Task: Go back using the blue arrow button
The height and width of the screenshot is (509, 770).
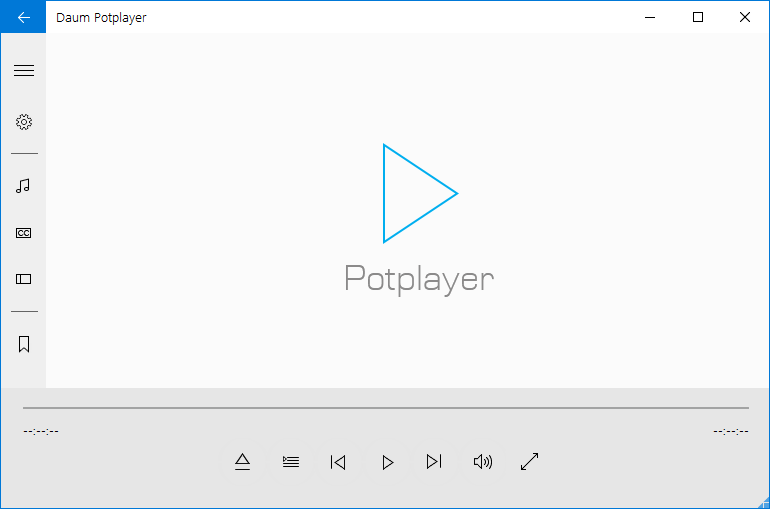Action: coord(23,17)
